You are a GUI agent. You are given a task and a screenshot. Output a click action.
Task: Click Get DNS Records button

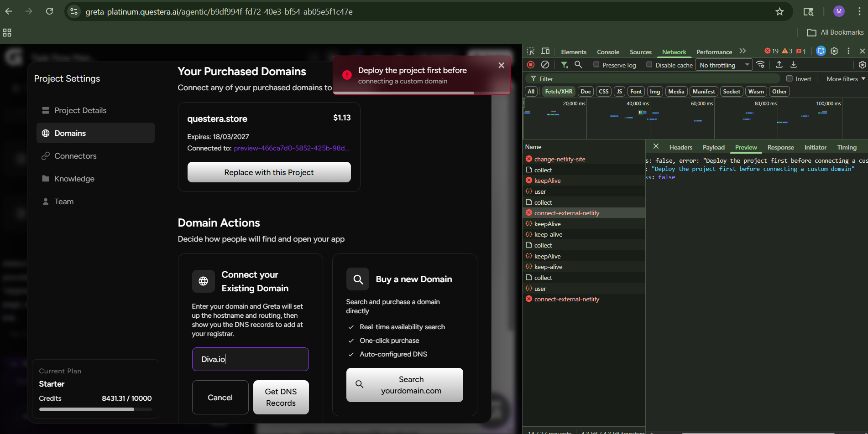pos(281,398)
